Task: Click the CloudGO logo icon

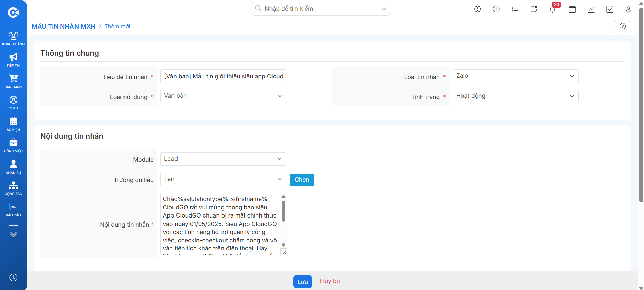Action: coord(13,13)
